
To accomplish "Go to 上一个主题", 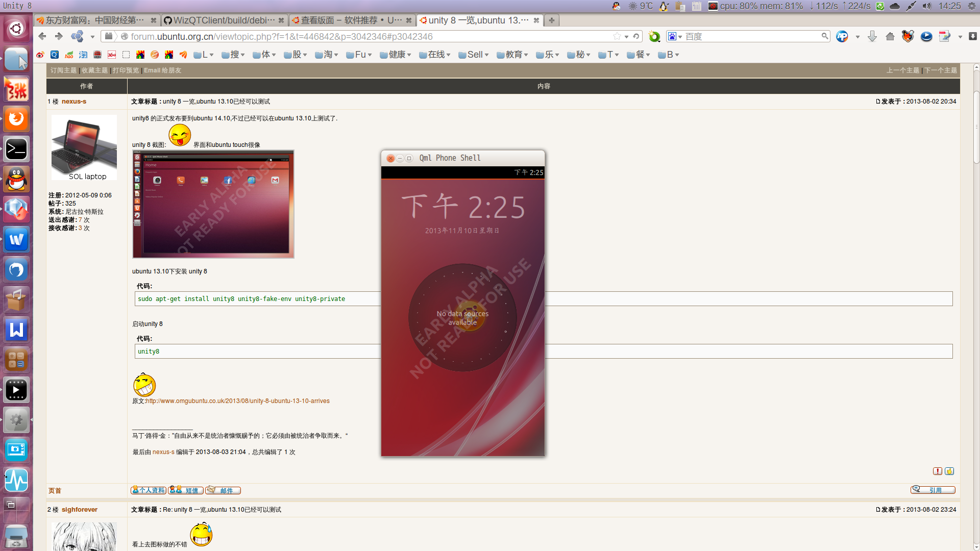I will click(x=902, y=70).
